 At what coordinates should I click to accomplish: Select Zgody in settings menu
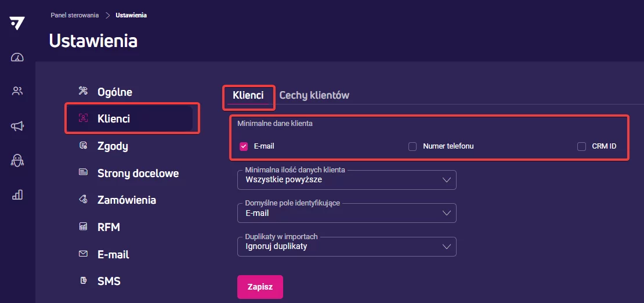coord(113,146)
